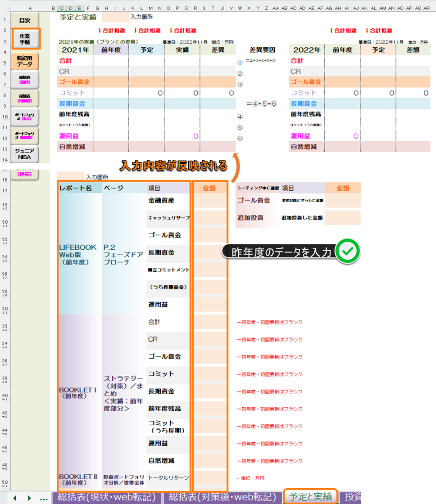This screenshot has width=436, height=504.
Task: Open the 作業手順 sidebar button
Action: tap(25, 39)
